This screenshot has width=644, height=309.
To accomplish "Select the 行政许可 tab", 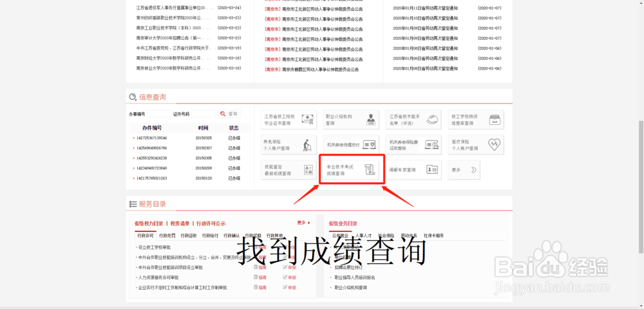I will tap(146, 236).
